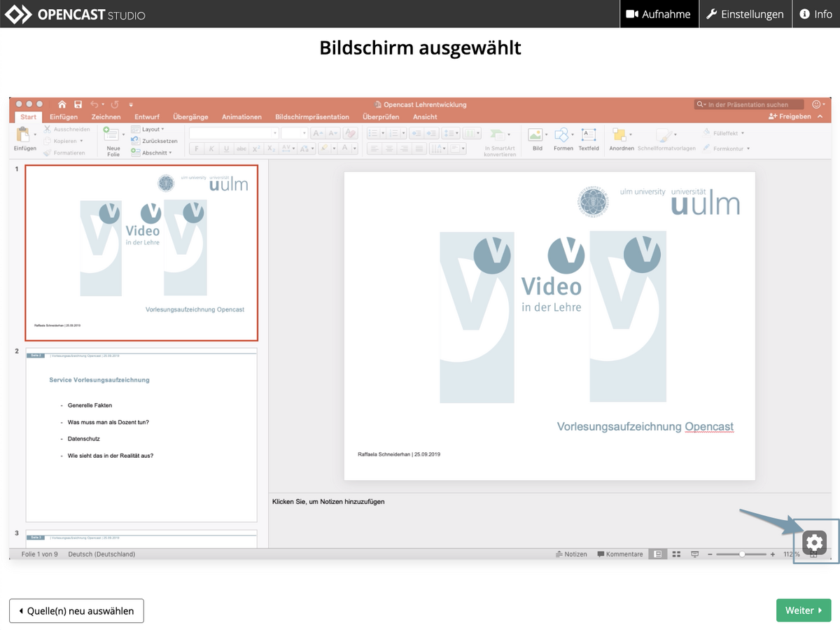Image resolution: width=840 pixels, height=630 pixels.
Task: Click the home icon in PowerPoint title bar
Action: coord(62,104)
